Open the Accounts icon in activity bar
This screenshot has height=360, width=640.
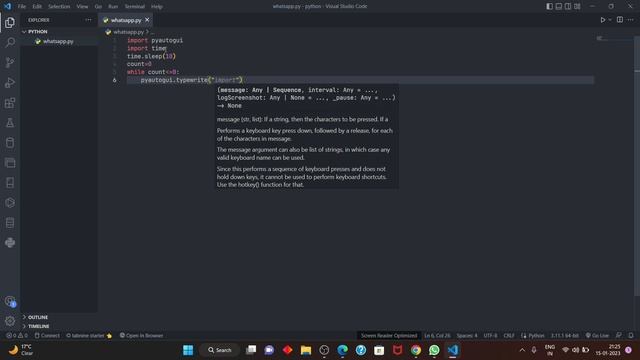pyautogui.click(x=10, y=302)
